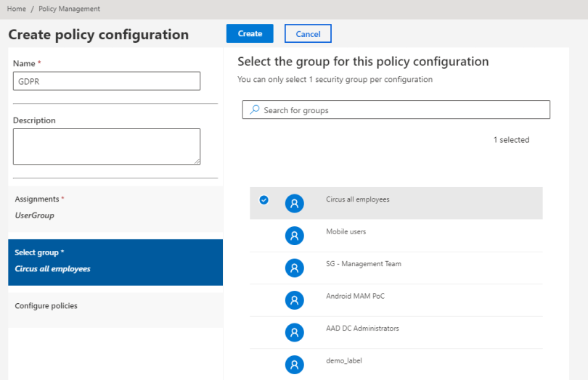
Task: Click the demo_label group avatar icon
Action: [294, 365]
